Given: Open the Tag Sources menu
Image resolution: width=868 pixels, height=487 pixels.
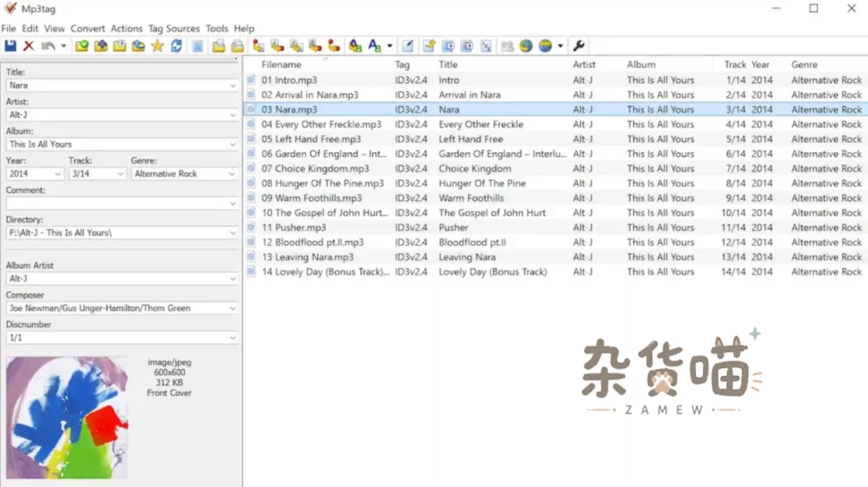Looking at the screenshot, I should (174, 28).
